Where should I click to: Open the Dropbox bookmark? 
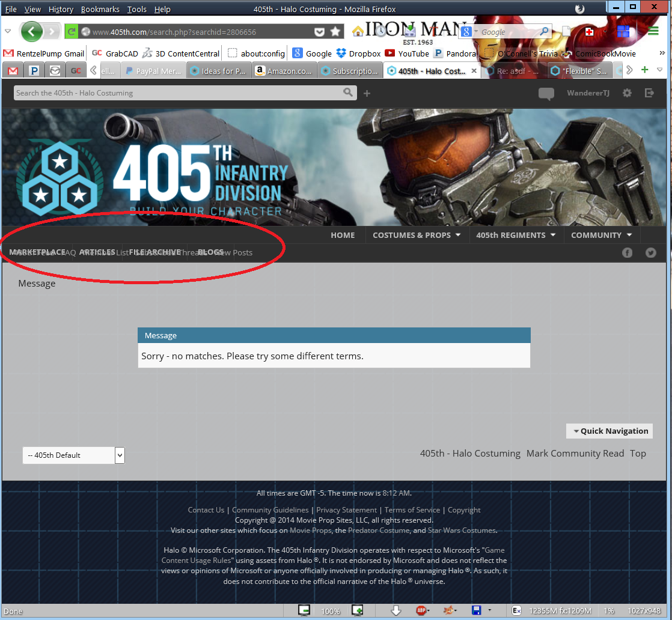358,53
